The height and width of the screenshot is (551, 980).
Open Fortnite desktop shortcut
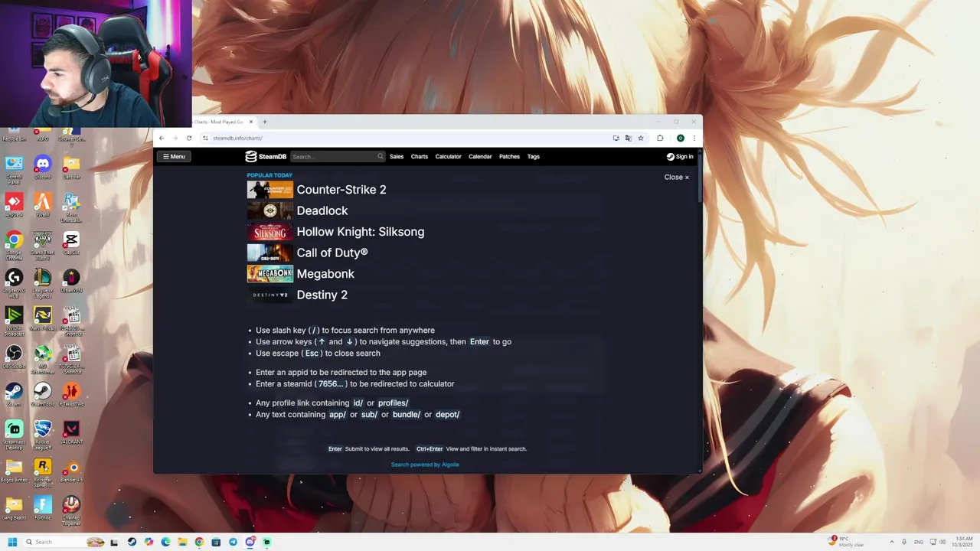coord(43,508)
